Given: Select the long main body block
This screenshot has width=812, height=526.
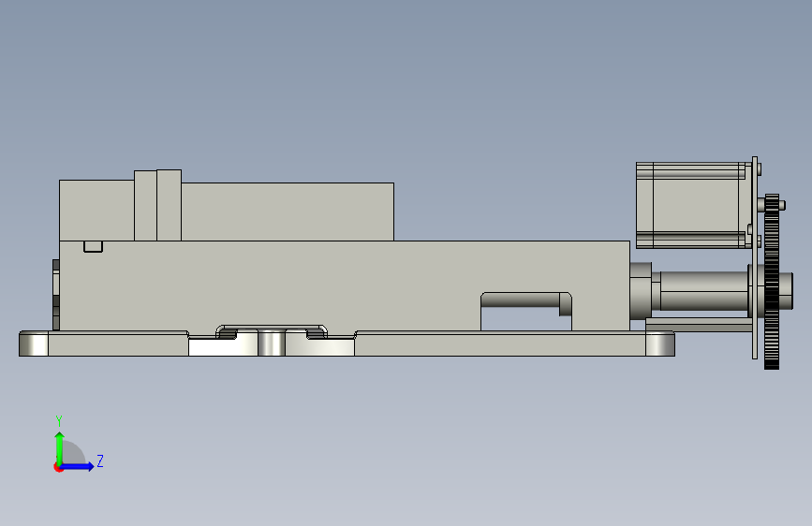Looking at the screenshot, I should [345, 285].
